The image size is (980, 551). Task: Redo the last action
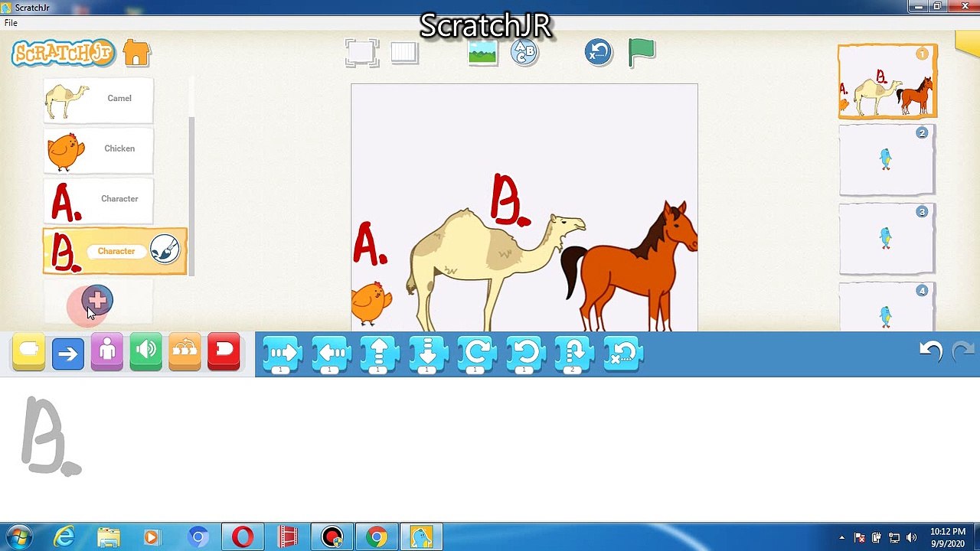(962, 351)
